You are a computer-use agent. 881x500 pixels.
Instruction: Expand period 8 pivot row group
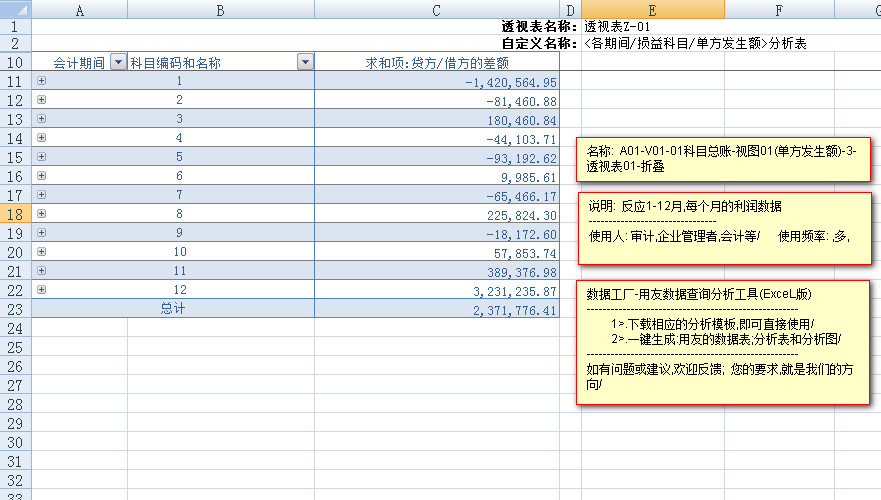point(41,213)
